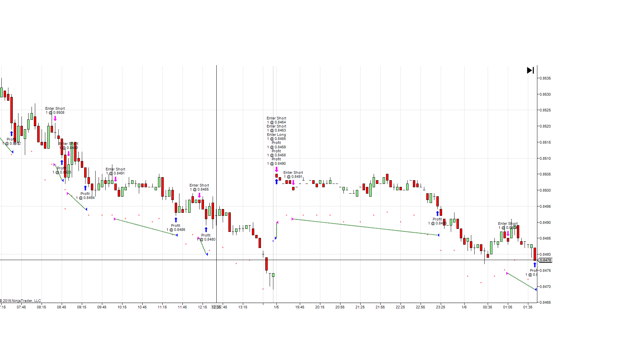Click the magenta arrow under Enter Short 0.8485
The image size is (644, 349).
coord(199,195)
